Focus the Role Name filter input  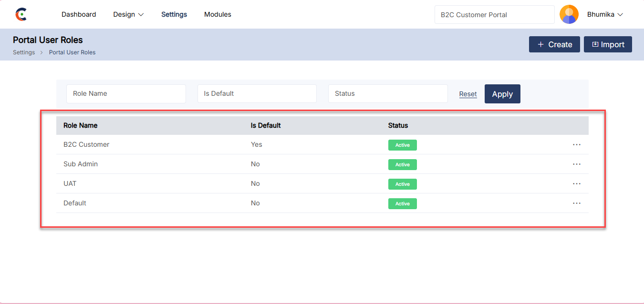point(126,94)
